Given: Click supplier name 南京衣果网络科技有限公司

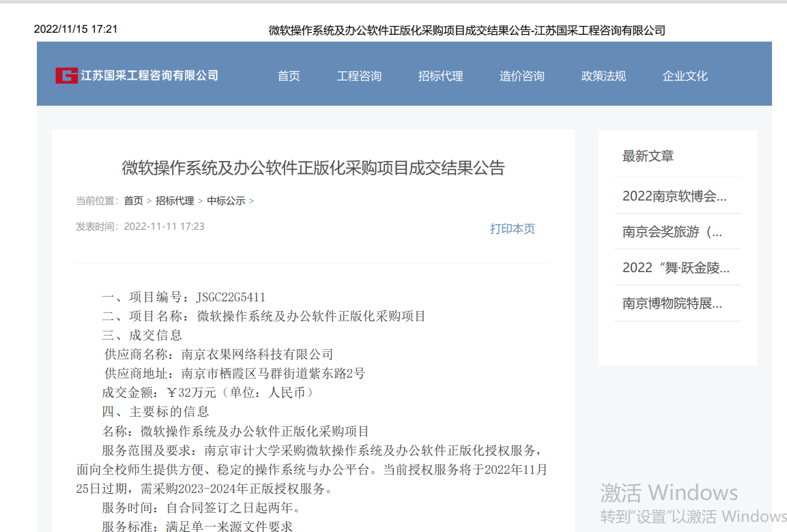Looking at the screenshot, I should click(257, 355).
